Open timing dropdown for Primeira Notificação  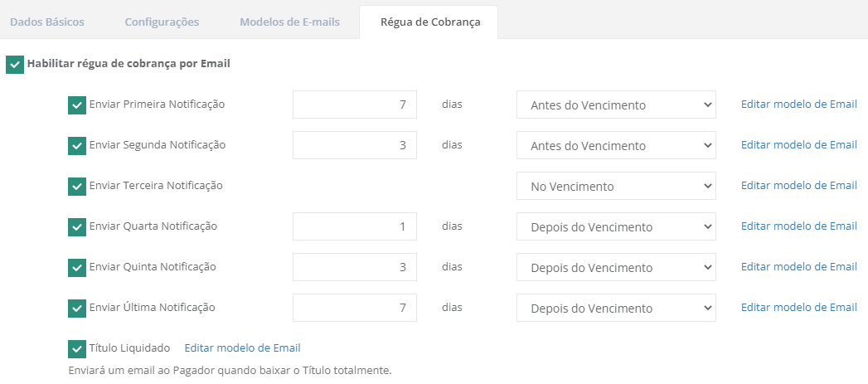tap(615, 105)
